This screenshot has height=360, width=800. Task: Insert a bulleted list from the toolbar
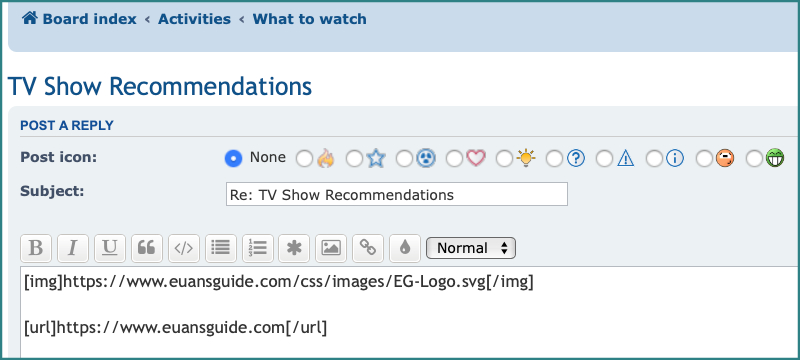pos(220,248)
